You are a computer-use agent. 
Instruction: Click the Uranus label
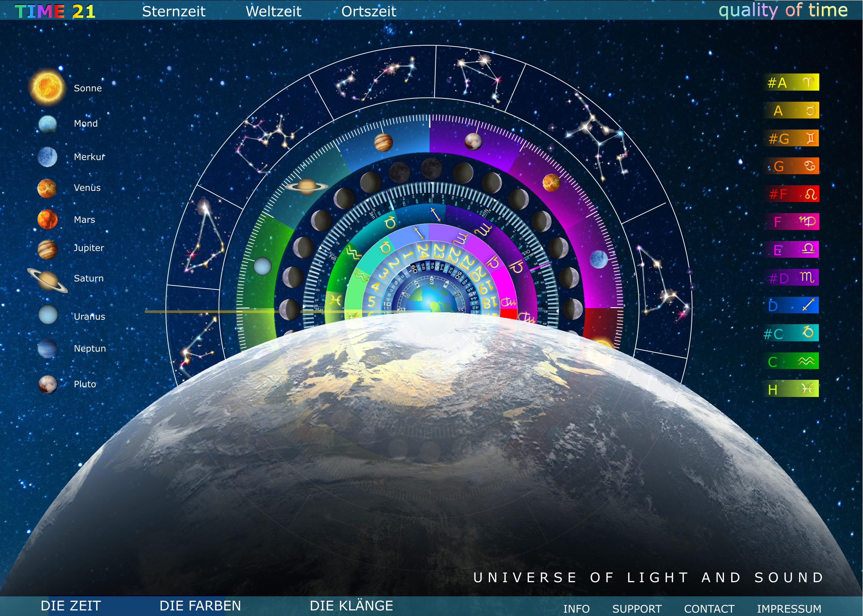[89, 317]
